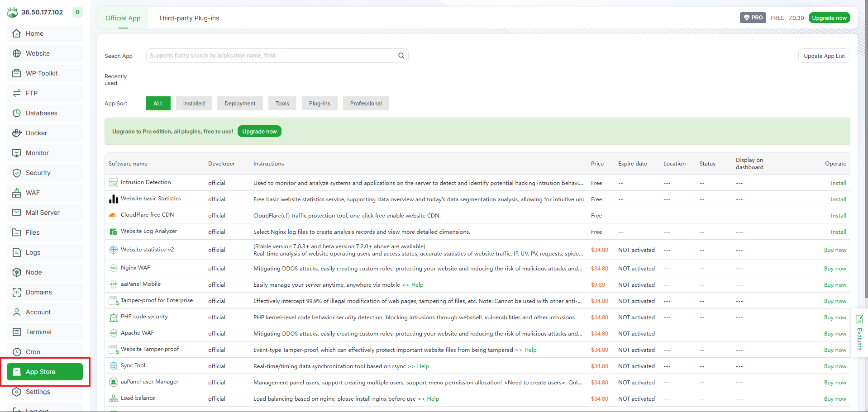Click into the Search App field
868x412 pixels.
point(277,56)
